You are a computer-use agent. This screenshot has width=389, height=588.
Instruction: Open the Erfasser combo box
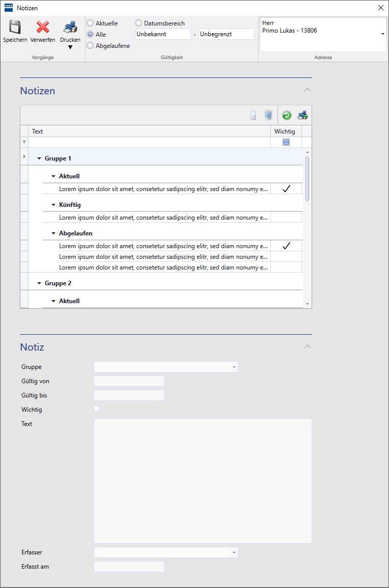pyautogui.click(x=165, y=552)
